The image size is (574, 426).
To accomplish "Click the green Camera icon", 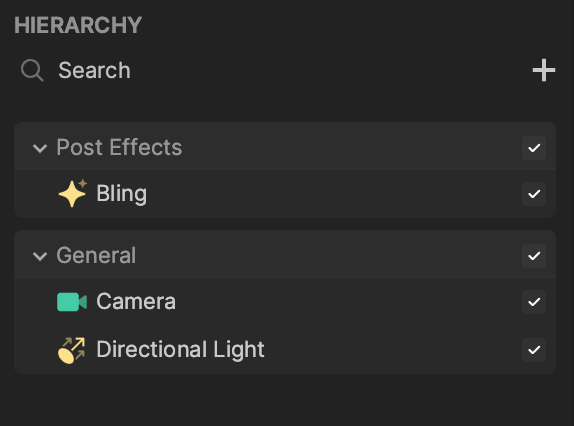I will pyautogui.click(x=72, y=302).
